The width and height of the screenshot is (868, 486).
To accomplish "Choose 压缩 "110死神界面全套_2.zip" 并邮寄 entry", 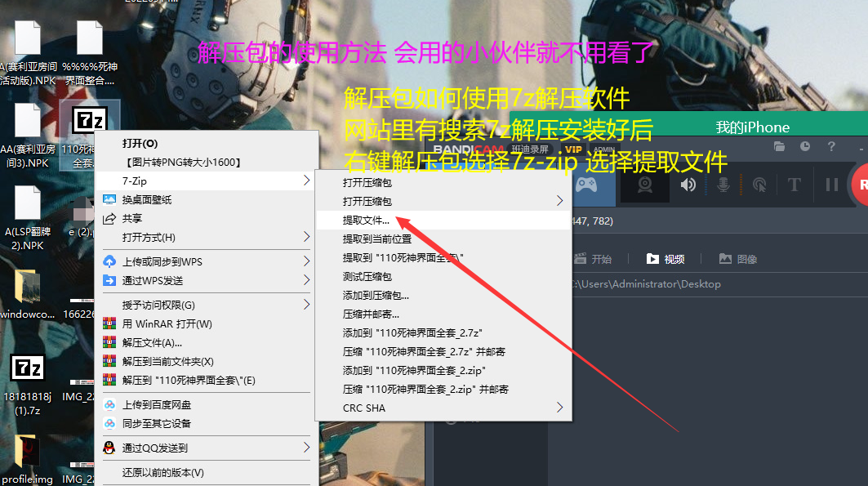I will (x=443, y=390).
